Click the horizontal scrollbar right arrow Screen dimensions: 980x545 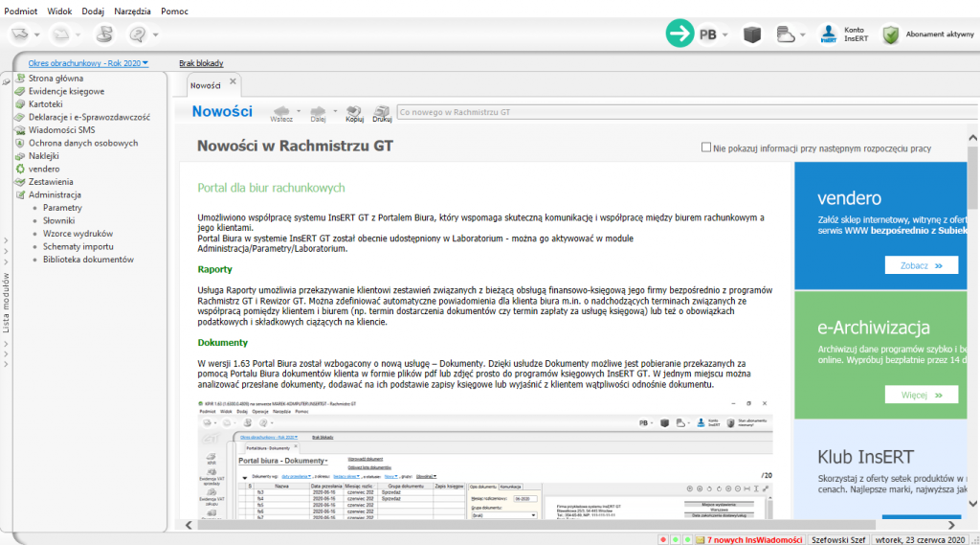tap(951, 525)
